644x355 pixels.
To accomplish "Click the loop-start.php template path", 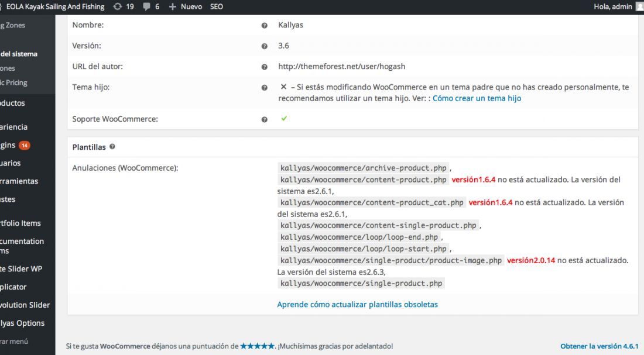I will tap(363, 249).
